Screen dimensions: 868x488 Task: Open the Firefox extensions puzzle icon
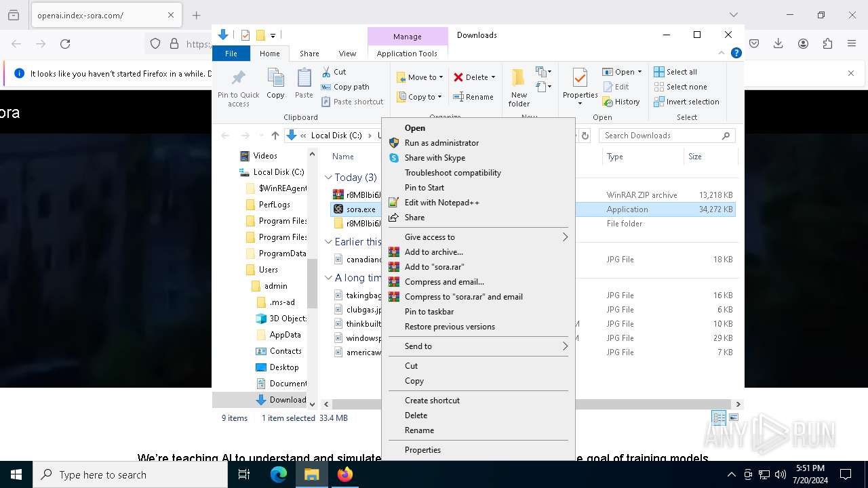pyautogui.click(x=827, y=43)
